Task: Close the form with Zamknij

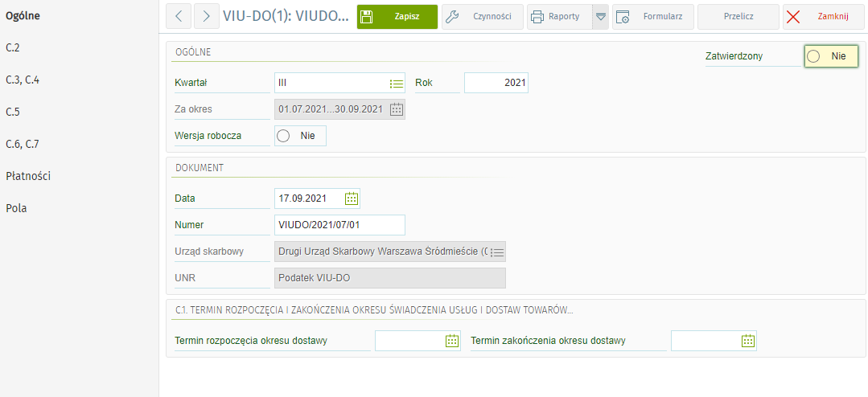Action: tap(823, 16)
